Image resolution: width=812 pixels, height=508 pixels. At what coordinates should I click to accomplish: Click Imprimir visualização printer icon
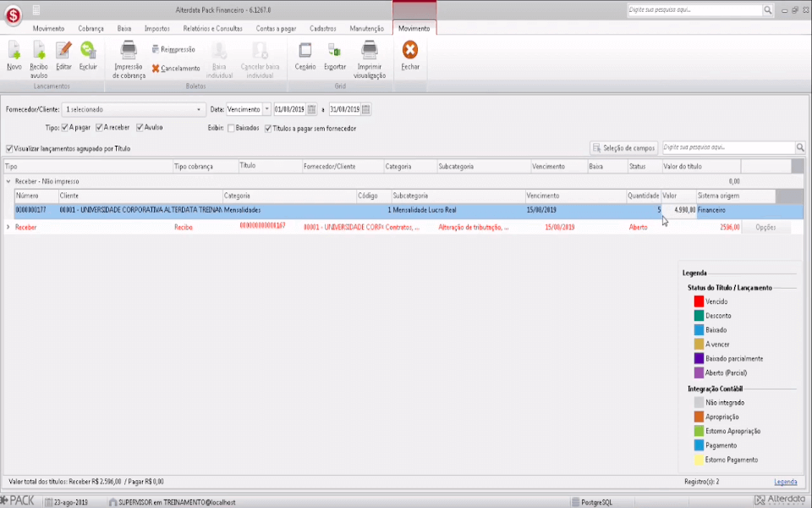point(370,51)
